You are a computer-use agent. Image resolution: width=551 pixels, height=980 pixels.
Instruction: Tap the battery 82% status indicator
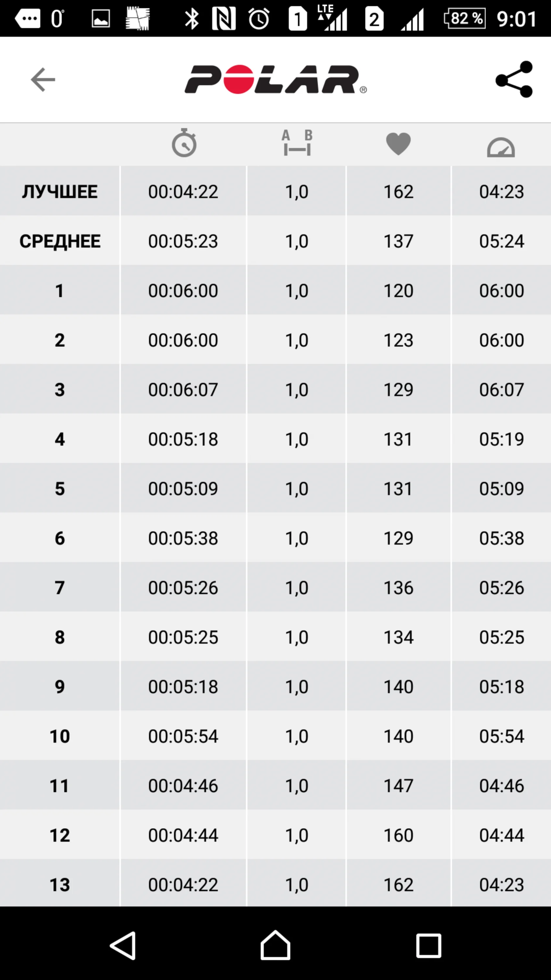point(464,18)
